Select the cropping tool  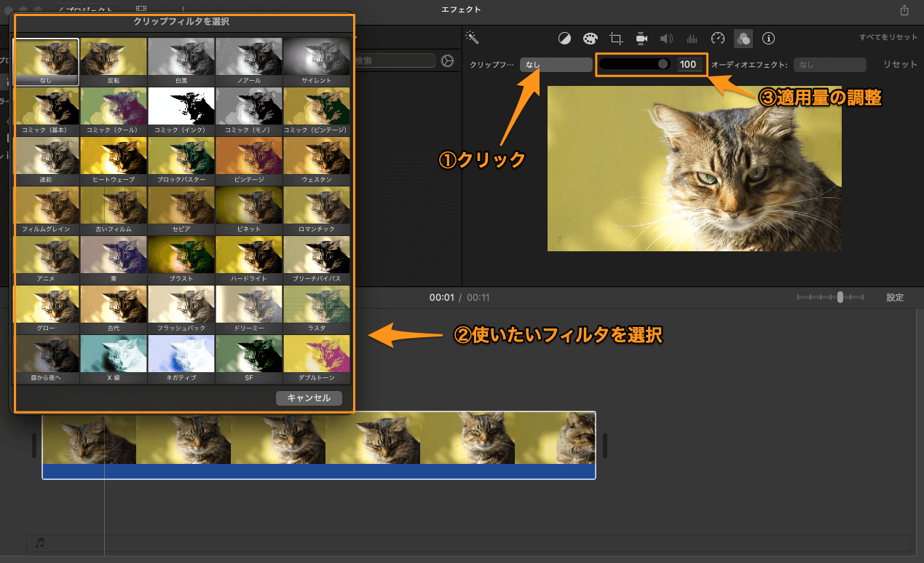tap(616, 38)
